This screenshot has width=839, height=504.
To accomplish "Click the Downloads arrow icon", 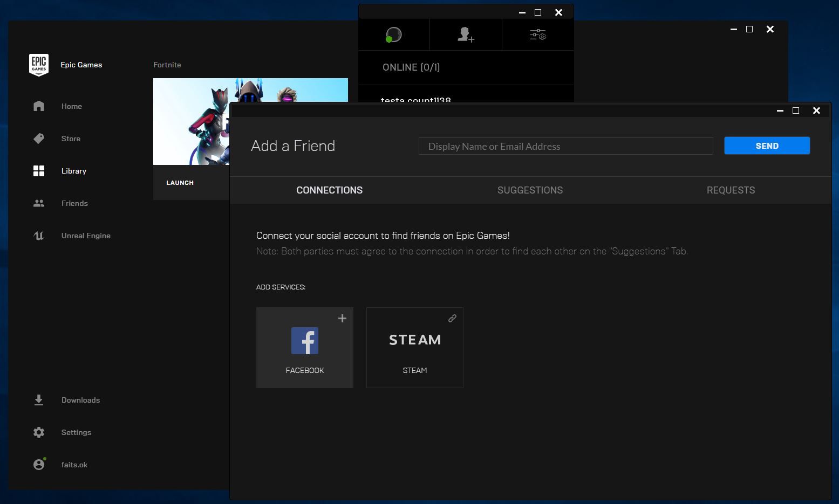I will 39,400.
